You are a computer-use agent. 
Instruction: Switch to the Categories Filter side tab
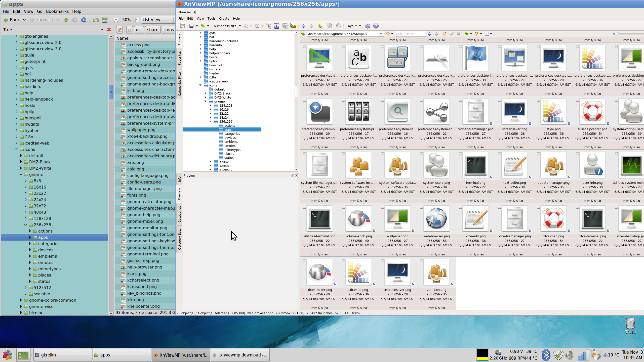click(180, 83)
